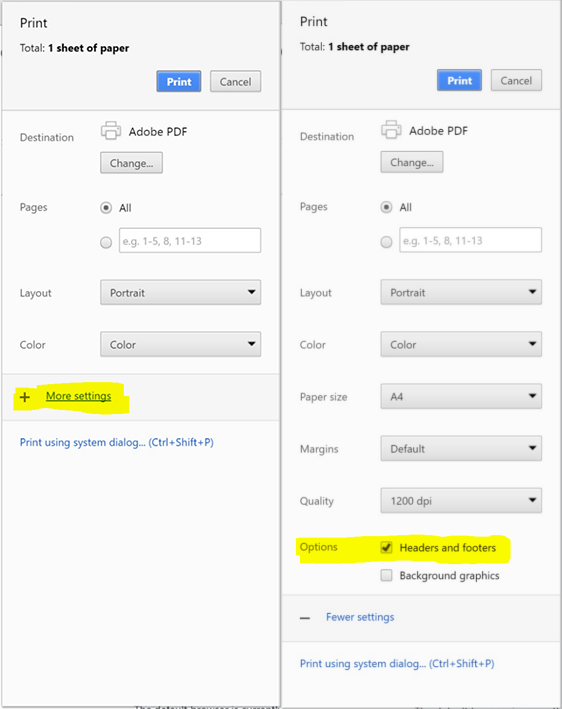Click the printer icon in right dialog
This screenshot has width=562, height=709.
pyautogui.click(x=391, y=130)
